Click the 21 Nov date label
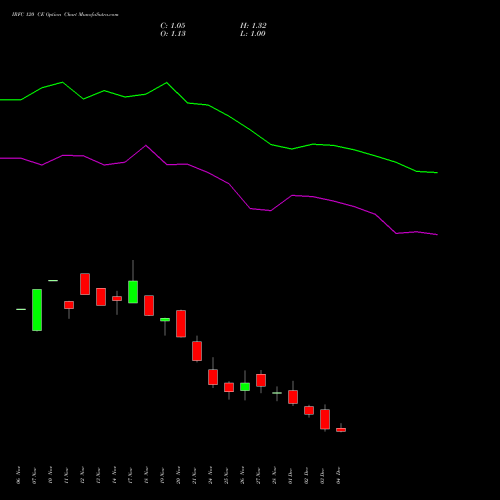Screen dimensions: 500x500 pyautogui.click(x=194, y=475)
